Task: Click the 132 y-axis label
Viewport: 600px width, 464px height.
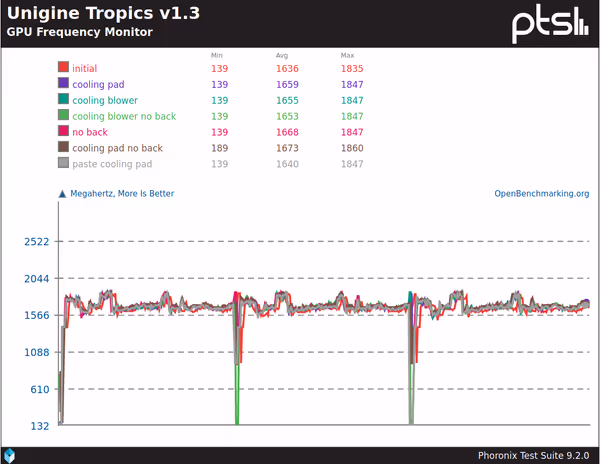Action: click(x=40, y=426)
